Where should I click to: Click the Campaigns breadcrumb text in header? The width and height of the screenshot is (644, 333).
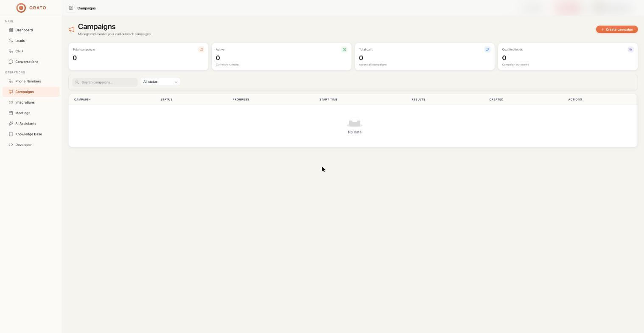[x=87, y=8]
